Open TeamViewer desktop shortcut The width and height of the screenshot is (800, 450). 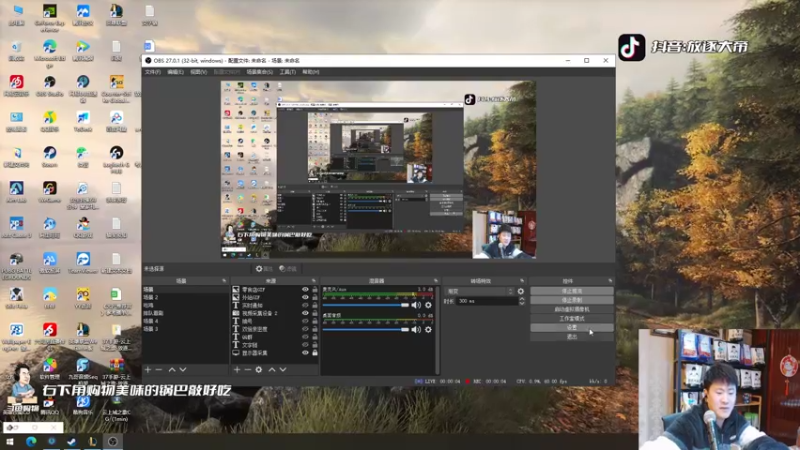point(83,263)
